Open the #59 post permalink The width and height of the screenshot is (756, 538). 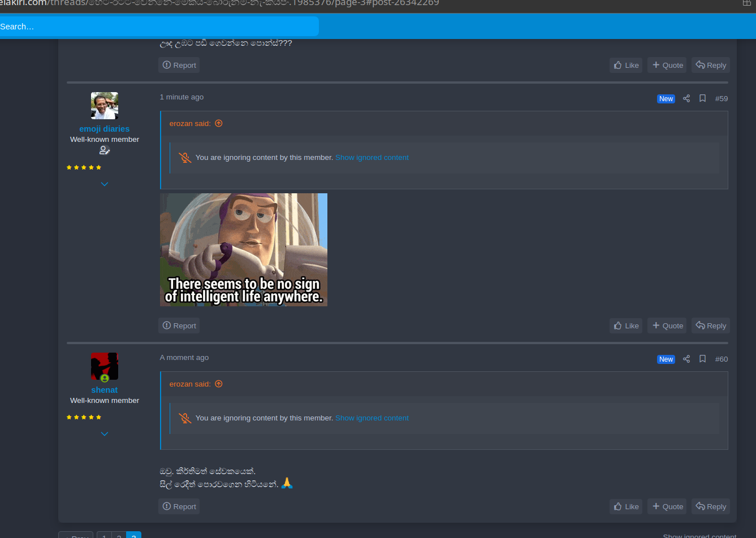click(x=722, y=98)
